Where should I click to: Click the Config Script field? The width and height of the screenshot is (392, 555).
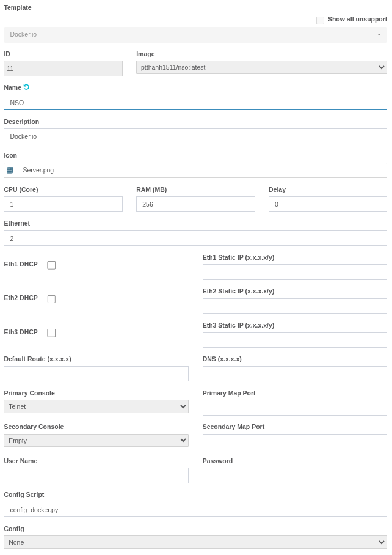pos(195,510)
